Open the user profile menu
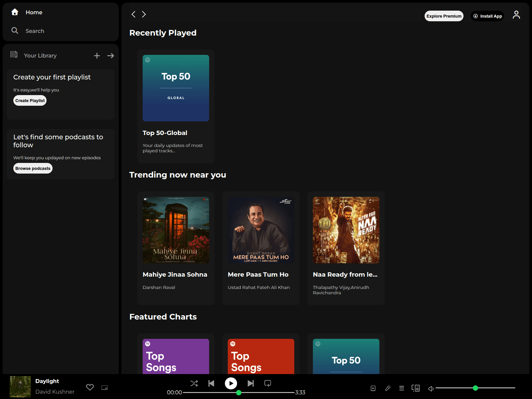Screen dimensions: 532x399 click(516, 15)
